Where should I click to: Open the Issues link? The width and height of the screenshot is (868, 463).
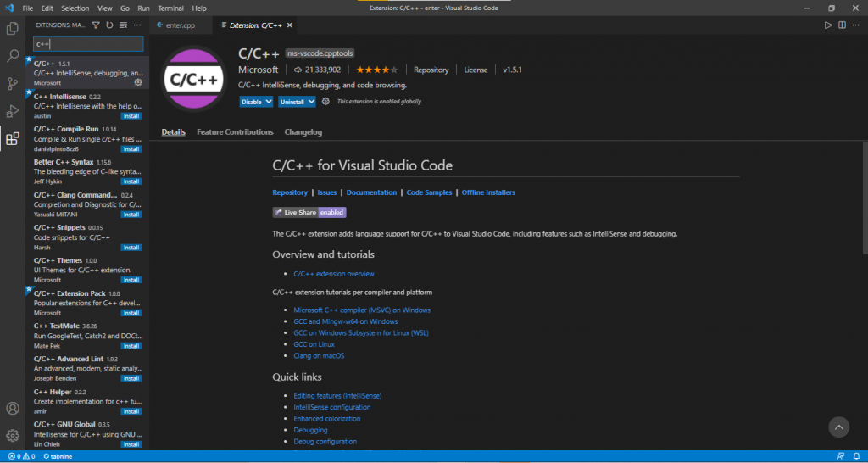[x=327, y=192]
